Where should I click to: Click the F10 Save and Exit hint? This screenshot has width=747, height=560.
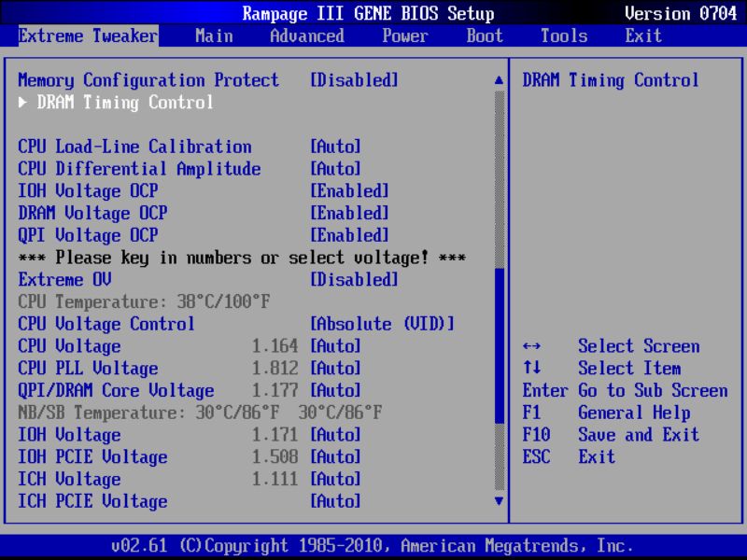611,435
